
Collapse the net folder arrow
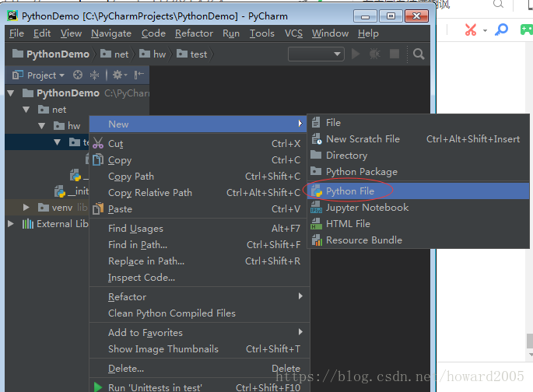coord(26,110)
